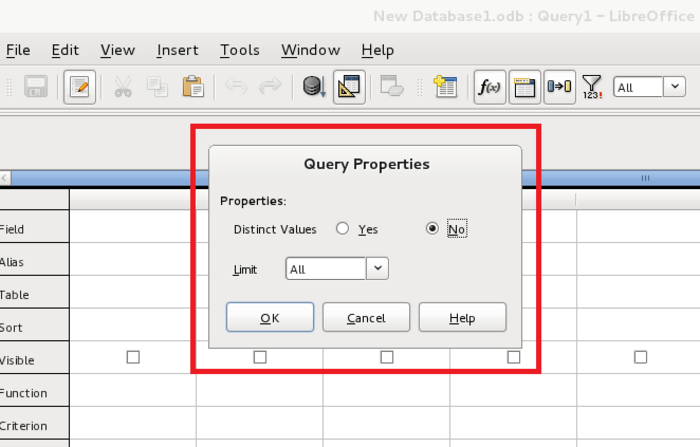Screen dimensions: 700x447
Task: Click the Run SQL directly icon
Action: [392, 87]
